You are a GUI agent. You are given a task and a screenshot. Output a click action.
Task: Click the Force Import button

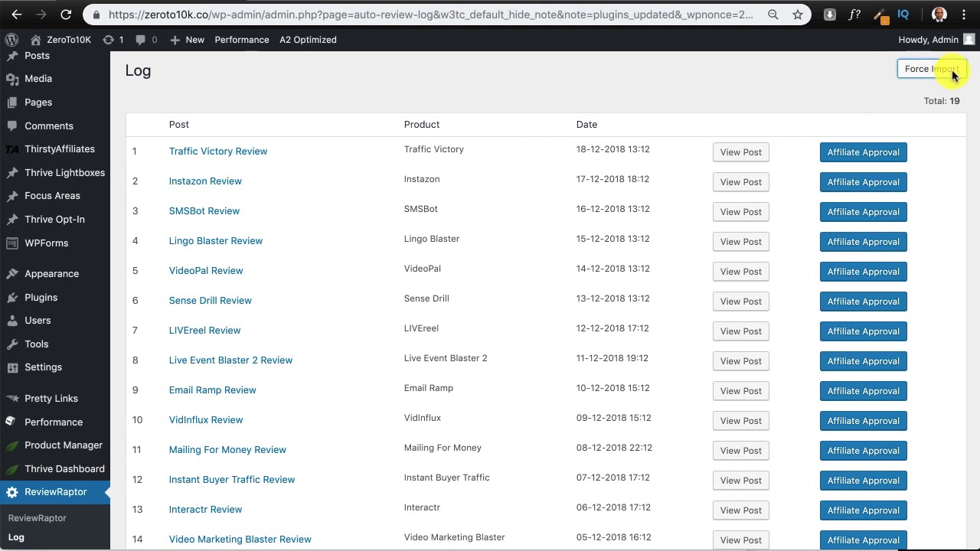(931, 69)
